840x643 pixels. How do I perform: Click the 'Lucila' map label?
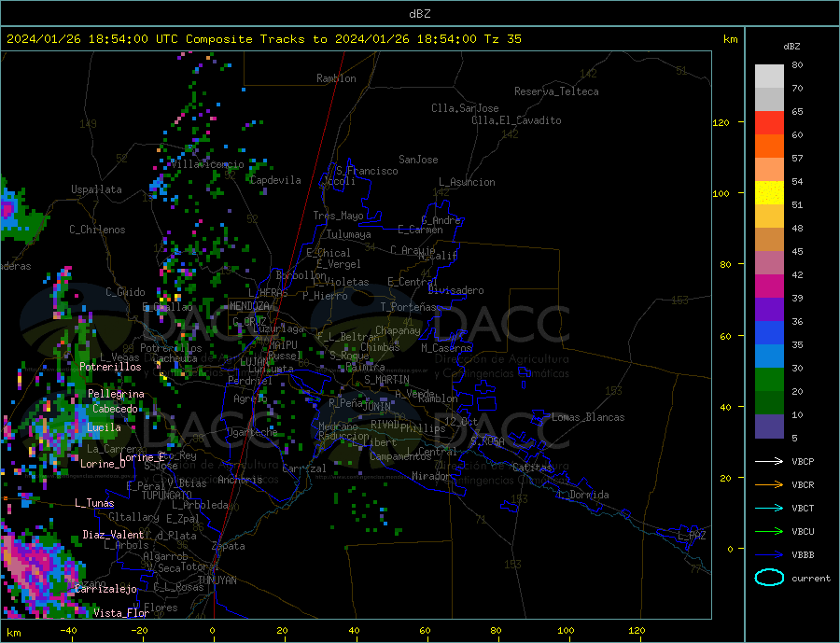104,427
